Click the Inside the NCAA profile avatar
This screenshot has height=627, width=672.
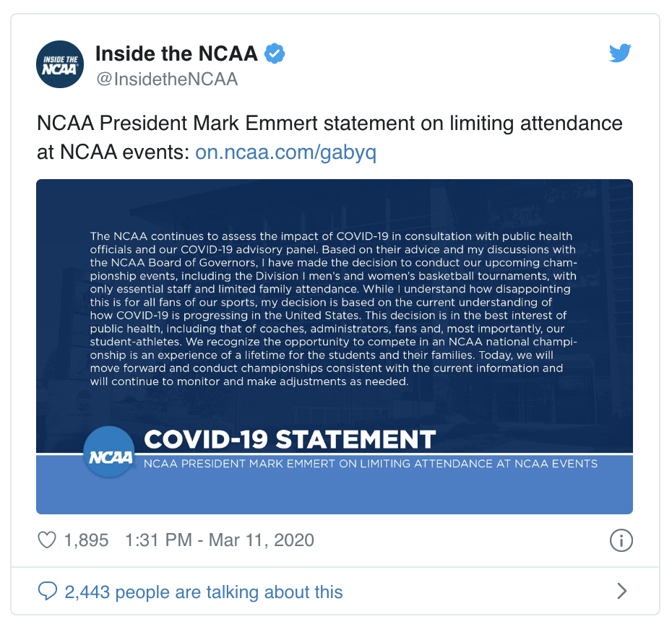click(61, 64)
